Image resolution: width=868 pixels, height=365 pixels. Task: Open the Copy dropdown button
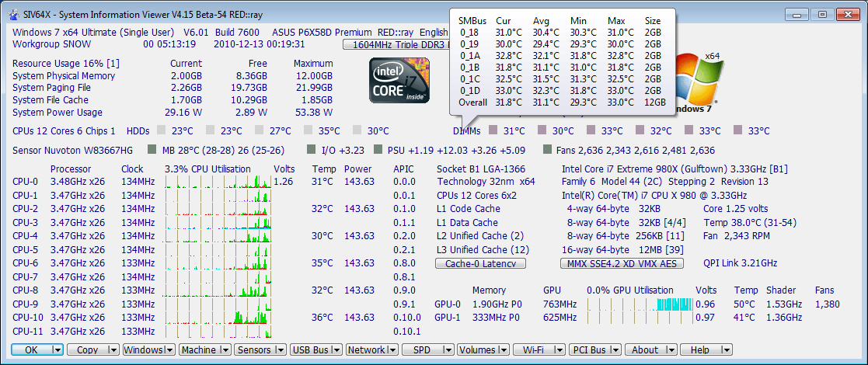pyautogui.click(x=93, y=349)
